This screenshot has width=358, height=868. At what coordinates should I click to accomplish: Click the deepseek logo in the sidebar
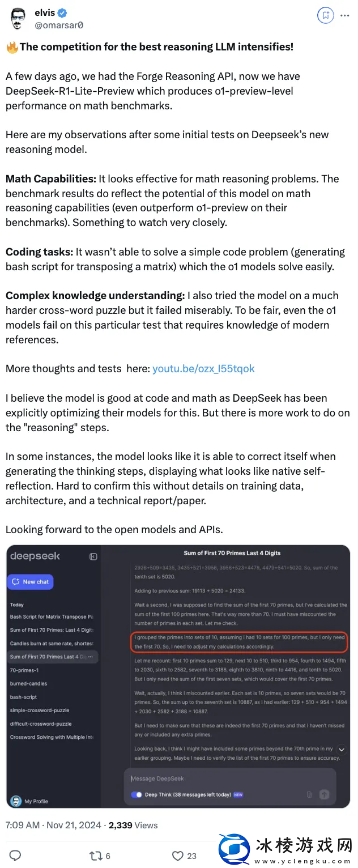click(x=35, y=556)
